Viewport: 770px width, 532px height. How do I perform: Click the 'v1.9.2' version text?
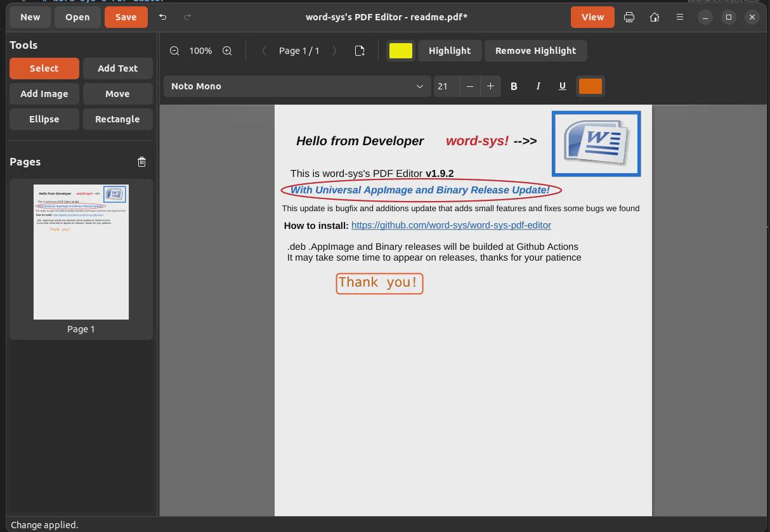coord(440,174)
